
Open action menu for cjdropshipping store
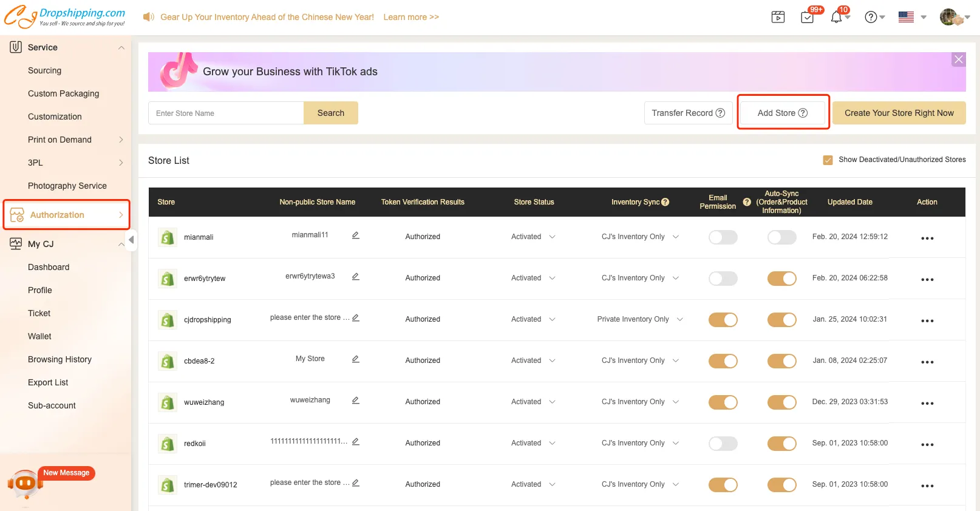(927, 320)
